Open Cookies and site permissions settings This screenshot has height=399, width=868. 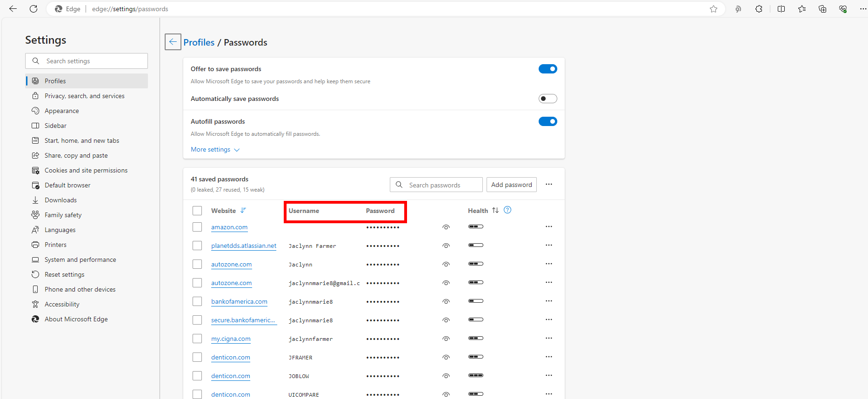pyautogui.click(x=86, y=170)
